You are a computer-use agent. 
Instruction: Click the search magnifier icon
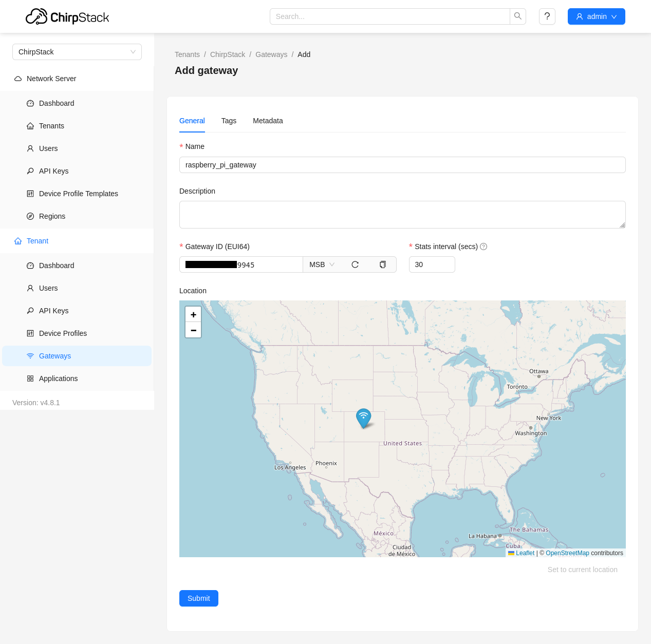pos(518,16)
